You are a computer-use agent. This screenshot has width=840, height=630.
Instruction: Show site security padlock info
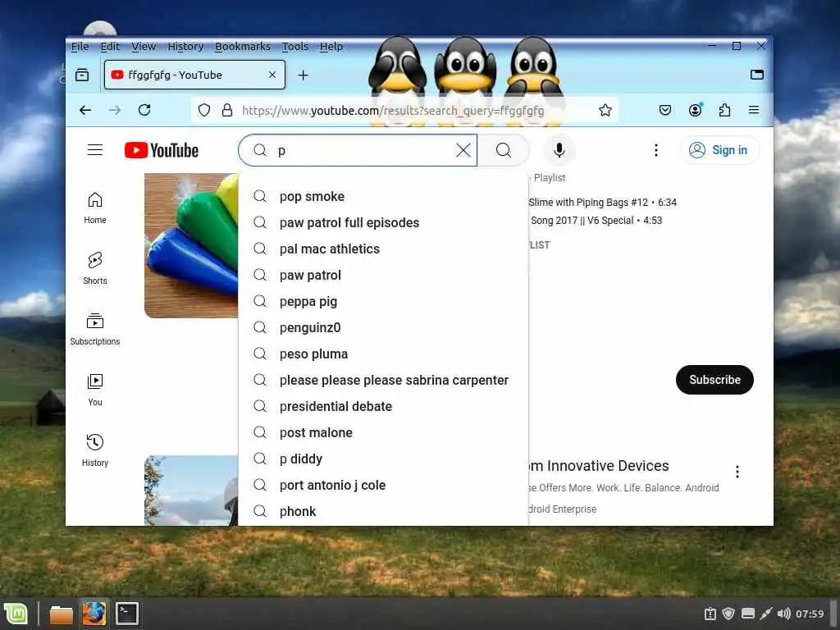pos(227,111)
